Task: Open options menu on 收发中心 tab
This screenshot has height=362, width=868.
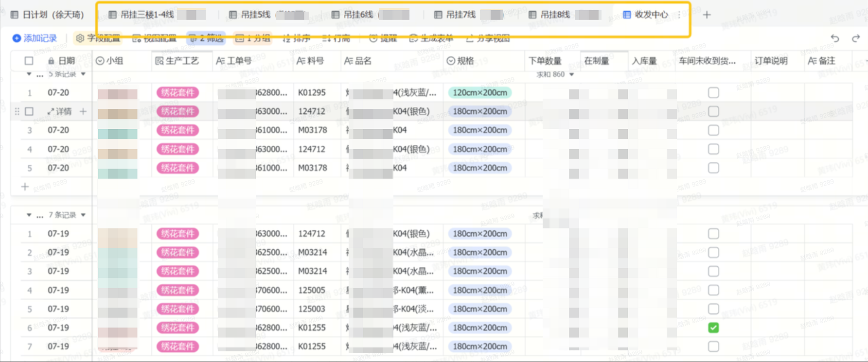Action: [x=679, y=15]
